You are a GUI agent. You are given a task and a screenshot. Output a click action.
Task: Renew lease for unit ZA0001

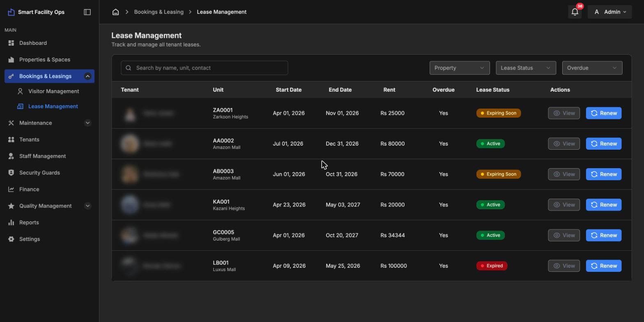pos(603,113)
